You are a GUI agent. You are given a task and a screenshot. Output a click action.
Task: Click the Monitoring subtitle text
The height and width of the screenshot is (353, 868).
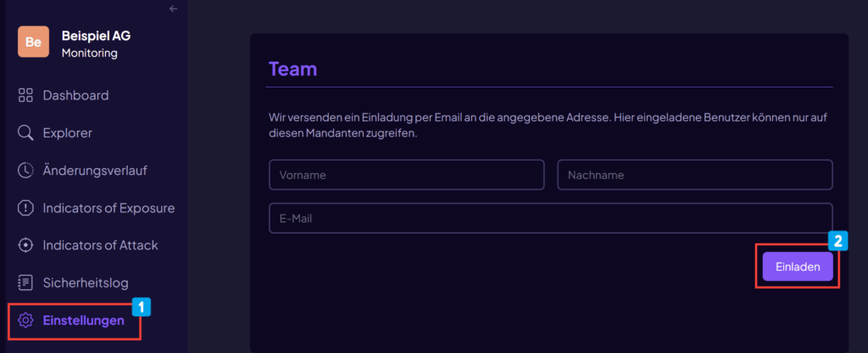pos(90,53)
